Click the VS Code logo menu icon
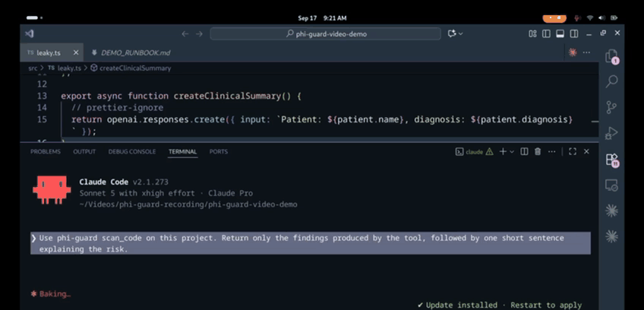This screenshot has width=644, height=310. [29, 33]
